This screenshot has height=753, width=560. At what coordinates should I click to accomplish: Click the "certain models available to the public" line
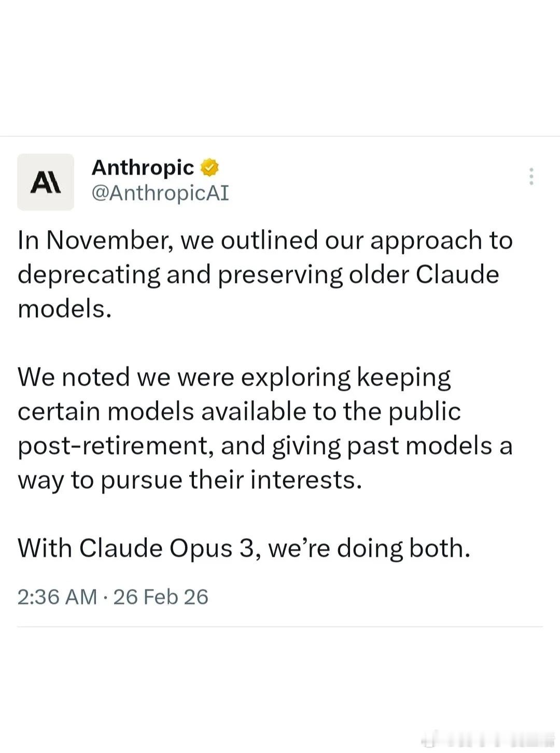(239, 411)
